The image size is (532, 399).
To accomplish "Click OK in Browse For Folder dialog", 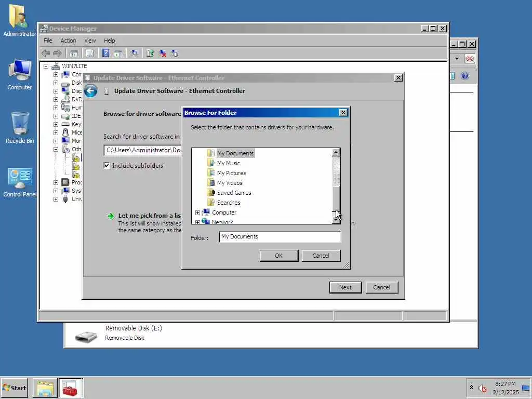I will tap(279, 256).
